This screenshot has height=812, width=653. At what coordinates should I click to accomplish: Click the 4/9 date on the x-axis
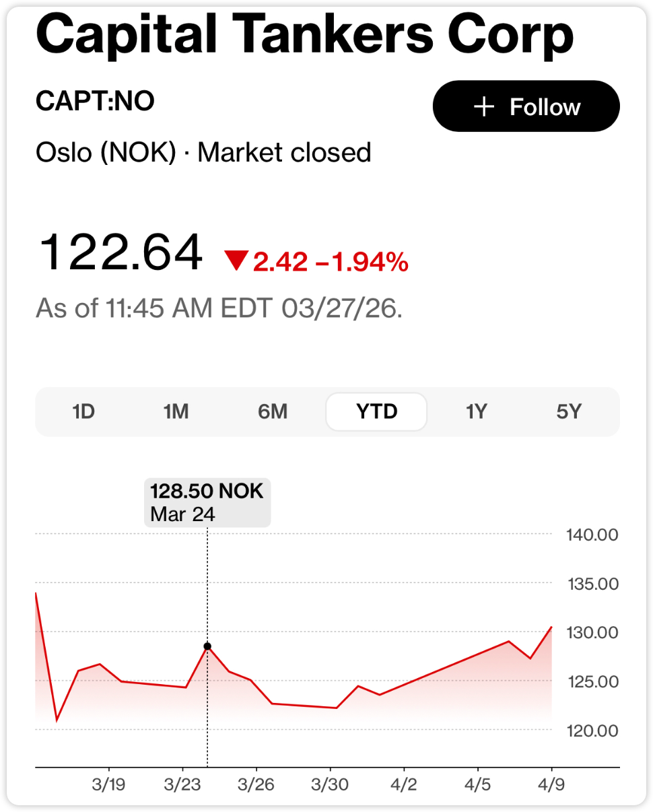[x=551, y=784]
